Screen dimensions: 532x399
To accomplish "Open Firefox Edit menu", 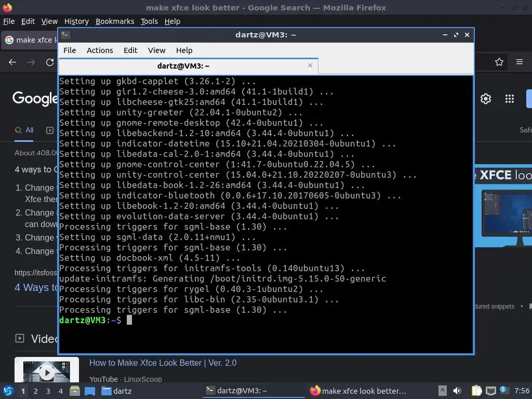I will point(28,21).
